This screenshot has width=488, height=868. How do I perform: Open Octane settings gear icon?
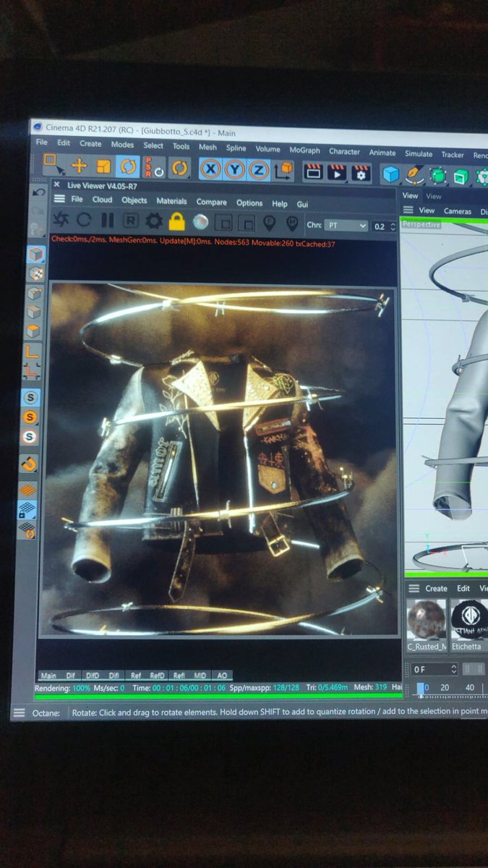pyautogui.click(x=154, y=221)
